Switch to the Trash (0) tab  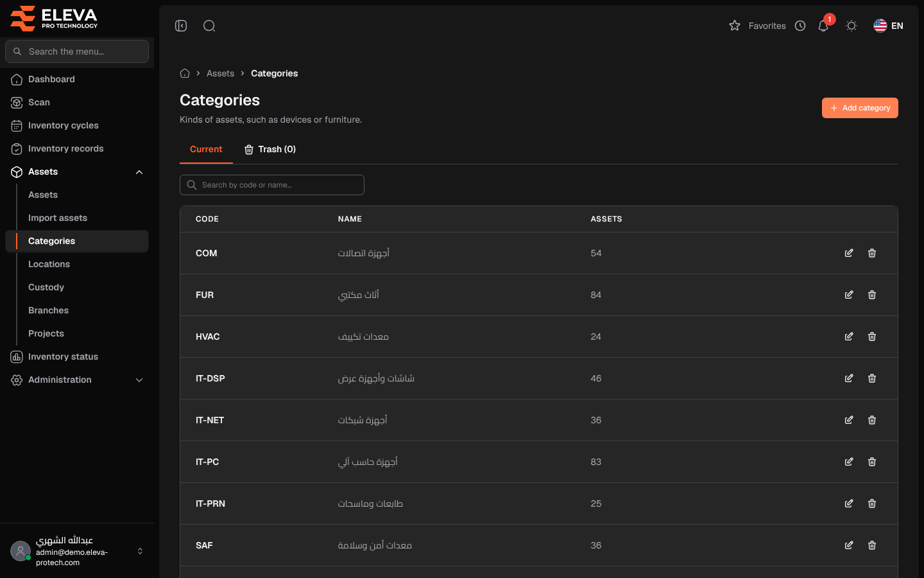tap(270, 149)
